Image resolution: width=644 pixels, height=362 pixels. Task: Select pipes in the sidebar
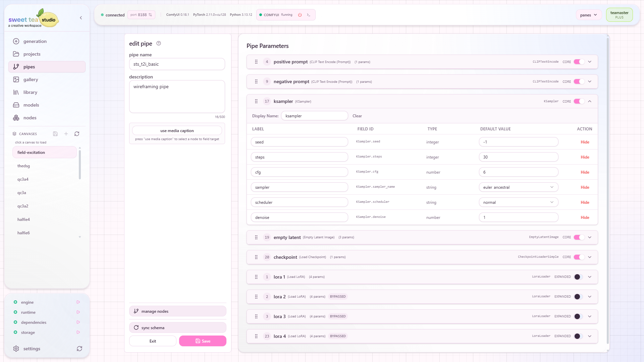click(x=29, y=67)
